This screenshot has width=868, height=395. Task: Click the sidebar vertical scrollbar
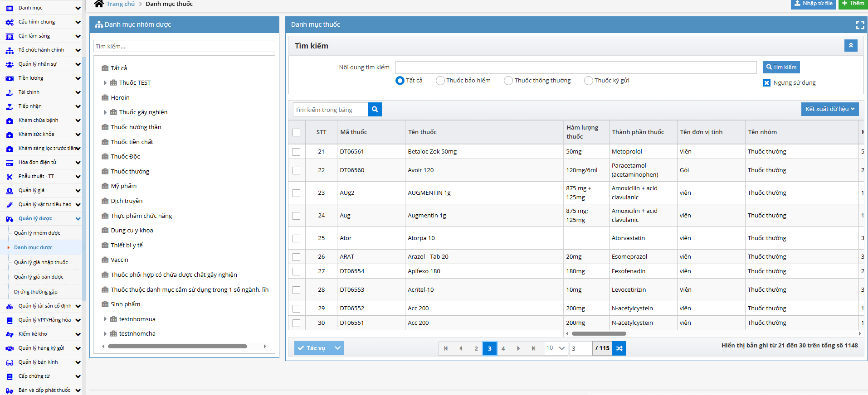click(84, 179)
